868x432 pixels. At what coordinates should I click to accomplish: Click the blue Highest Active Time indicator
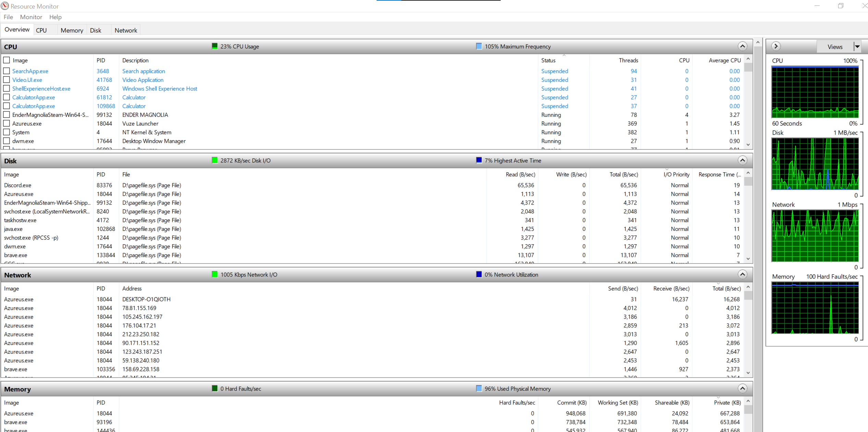tap(479, 160)
